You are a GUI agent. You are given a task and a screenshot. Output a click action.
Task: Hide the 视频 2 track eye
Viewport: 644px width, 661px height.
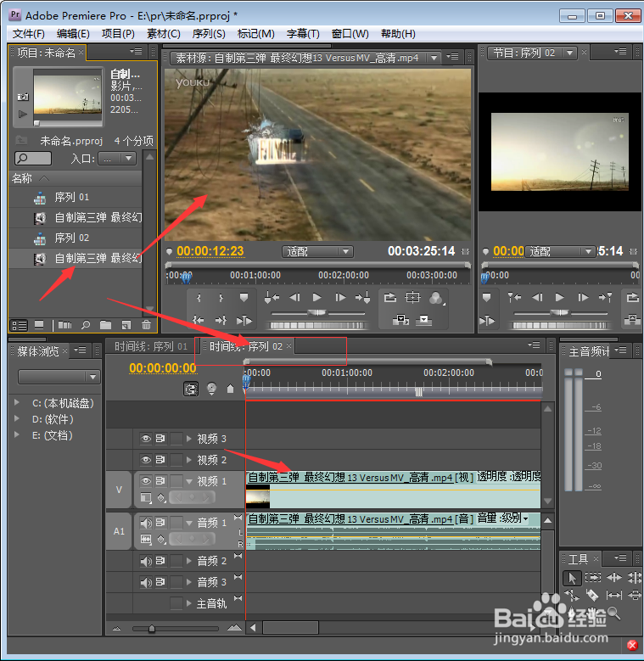coord(145,460)
